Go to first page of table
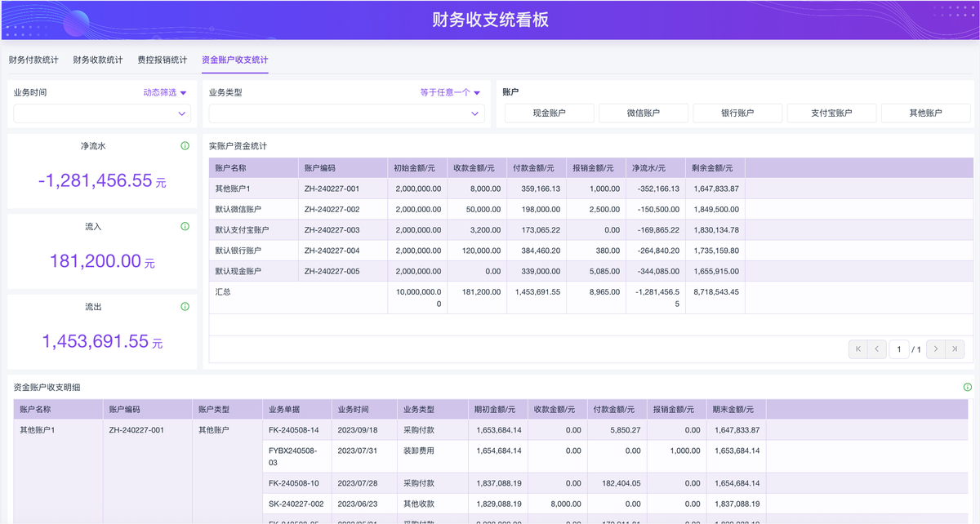The height and width of the screenshot is (524, 980). [857, 349]
